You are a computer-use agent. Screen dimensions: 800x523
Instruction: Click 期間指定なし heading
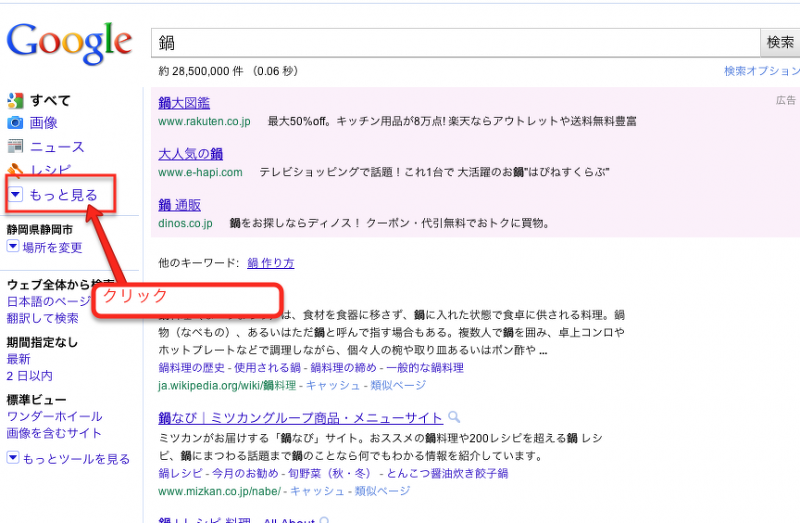(x=42, y=342)
